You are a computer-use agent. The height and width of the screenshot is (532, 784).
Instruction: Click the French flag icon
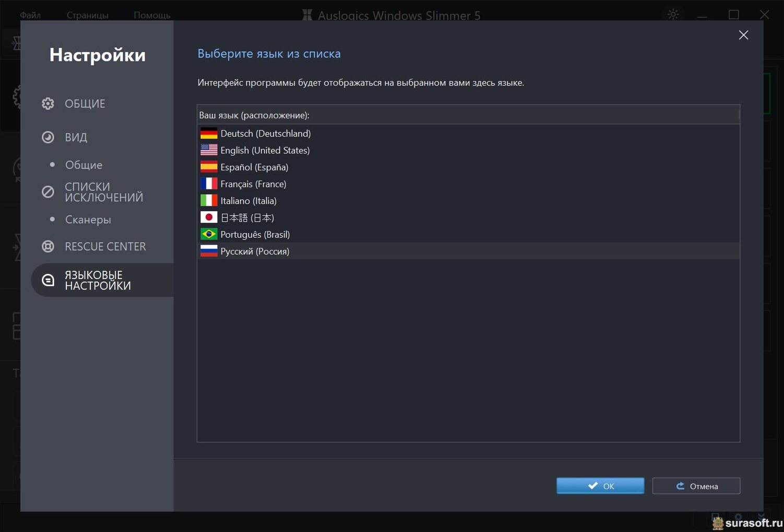pyautogui.click(x=209, y=184)
